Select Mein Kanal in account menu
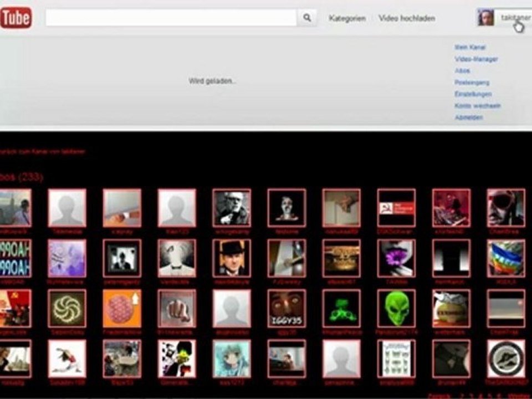Screen dimensions: 532x399 [x=470, y=47]
